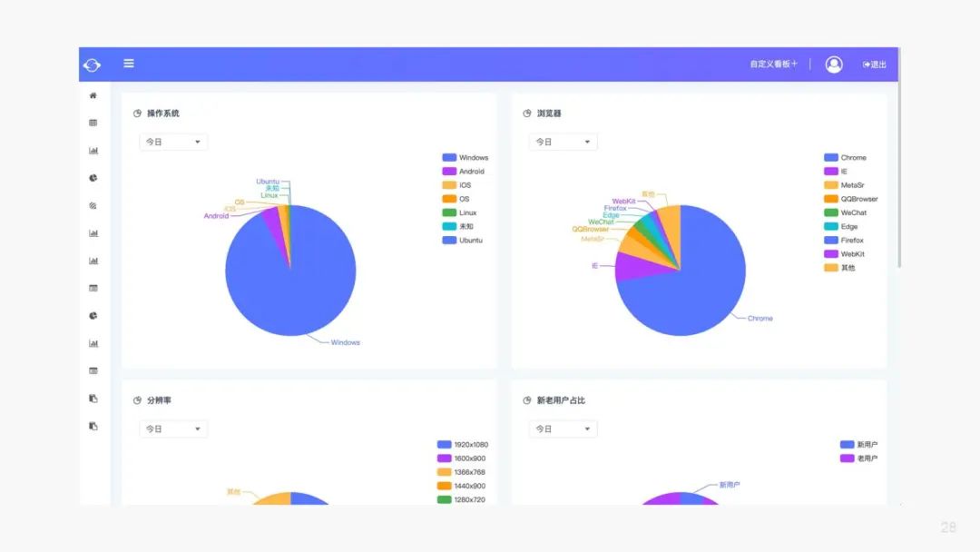
Task: Toggle Edge legend item
Action: [x=840, y=226]
